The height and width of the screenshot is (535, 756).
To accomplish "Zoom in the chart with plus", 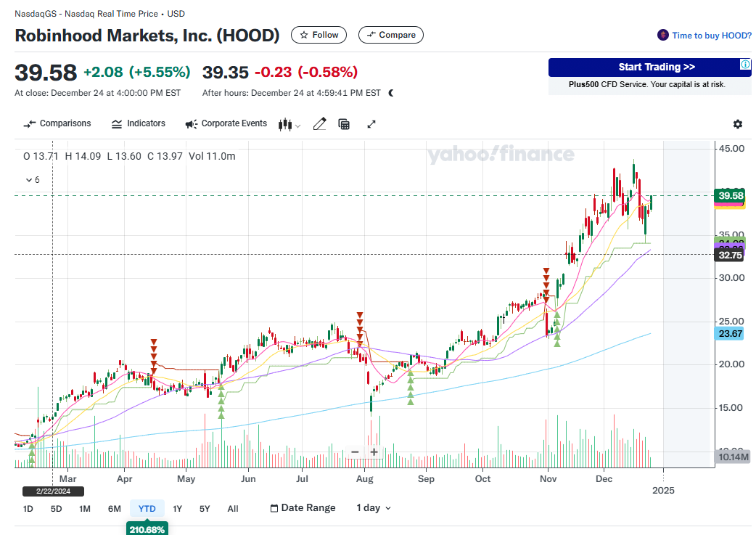I will click(x=374, y=452).
